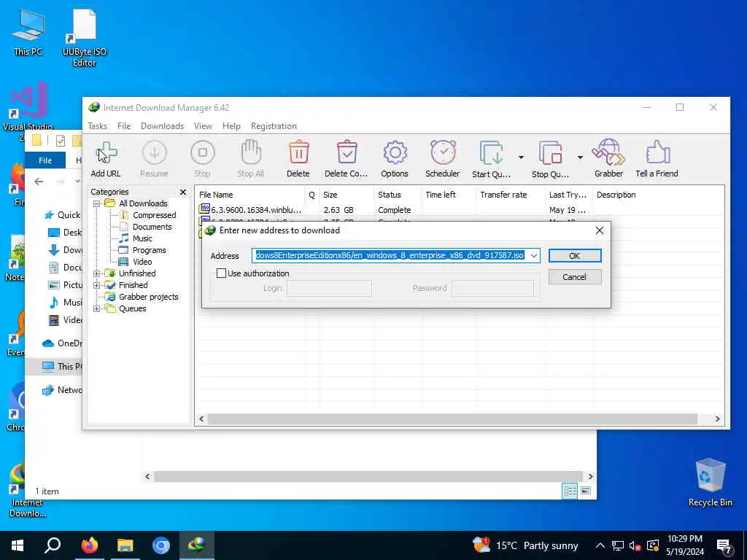
Task: Open the Start Queue dropdown arrow
Action: coord(521,157)
